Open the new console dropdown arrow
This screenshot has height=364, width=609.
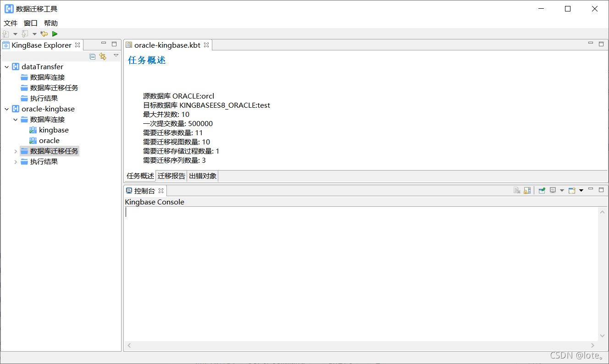[581, 190]
